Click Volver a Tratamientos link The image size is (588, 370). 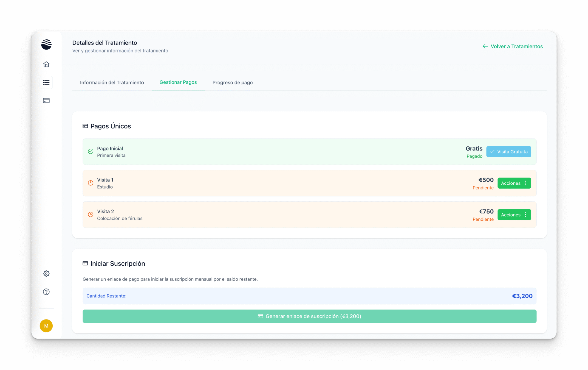(512, 46)
